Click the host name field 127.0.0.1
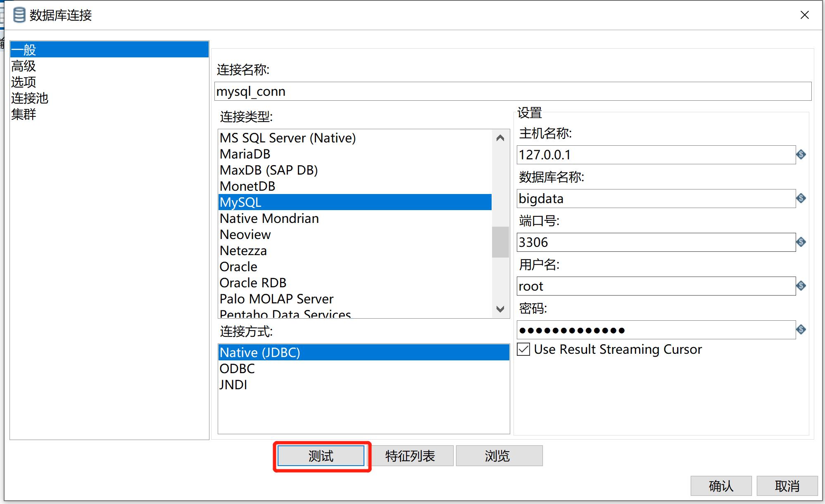This screenshot has width=825, height=504. (x=656, y=155)
